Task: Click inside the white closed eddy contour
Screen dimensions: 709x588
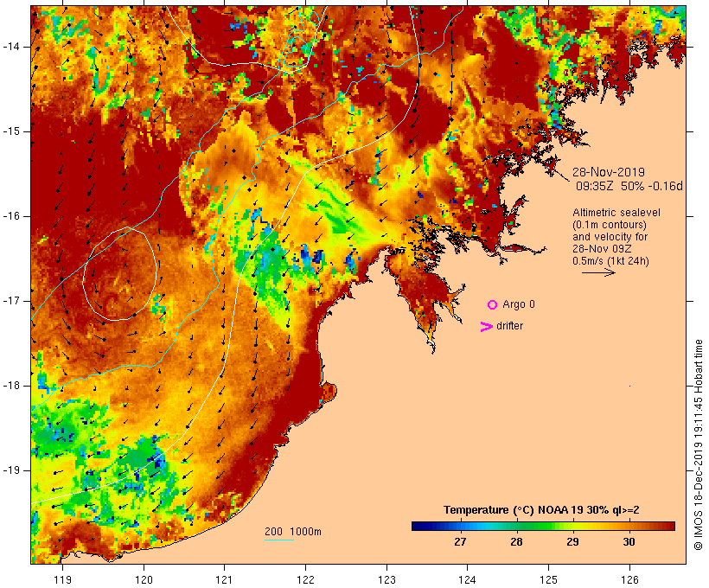Action: (x=120, y=274)
